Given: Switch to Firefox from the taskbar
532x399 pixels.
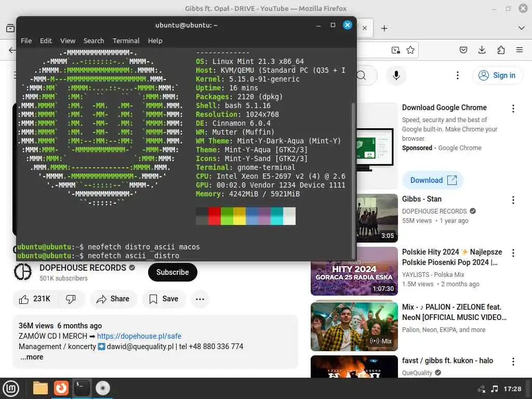Looking at the screenshot, I should pos(61,388).
